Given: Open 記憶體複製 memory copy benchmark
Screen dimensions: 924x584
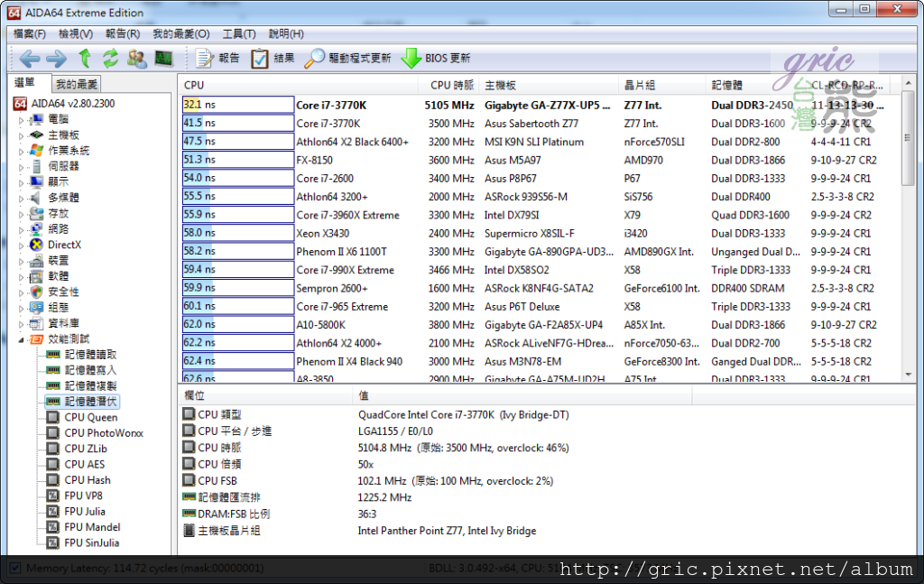Looking at the screenshot, I should pos(82,386).
